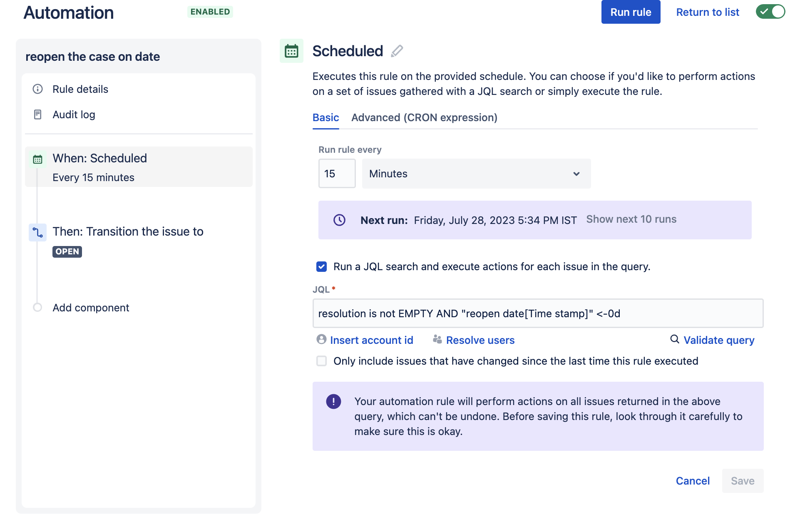Click the Return to list link

pos(707,12)
